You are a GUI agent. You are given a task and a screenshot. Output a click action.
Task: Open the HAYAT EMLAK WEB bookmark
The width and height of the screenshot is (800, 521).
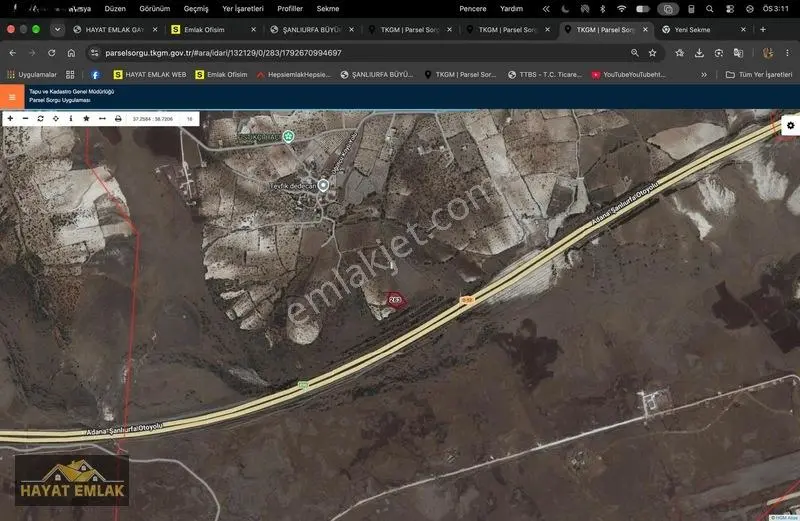tap(149, 75)
